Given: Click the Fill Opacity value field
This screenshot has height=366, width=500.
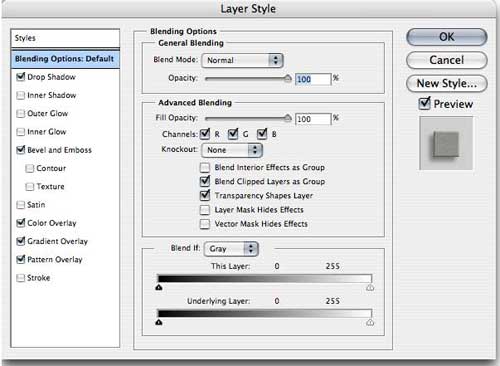Looking at the screenshot, I should (313, 119).
